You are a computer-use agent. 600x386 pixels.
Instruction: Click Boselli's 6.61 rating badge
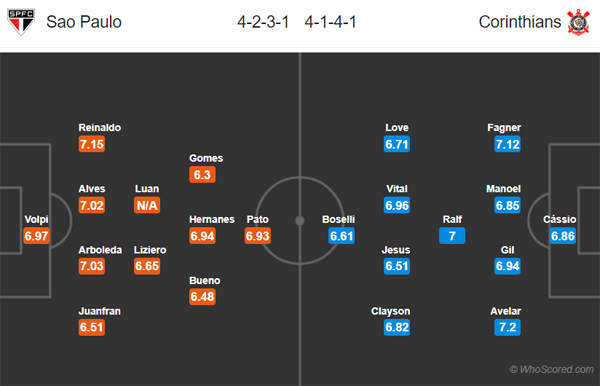point(341,236)
